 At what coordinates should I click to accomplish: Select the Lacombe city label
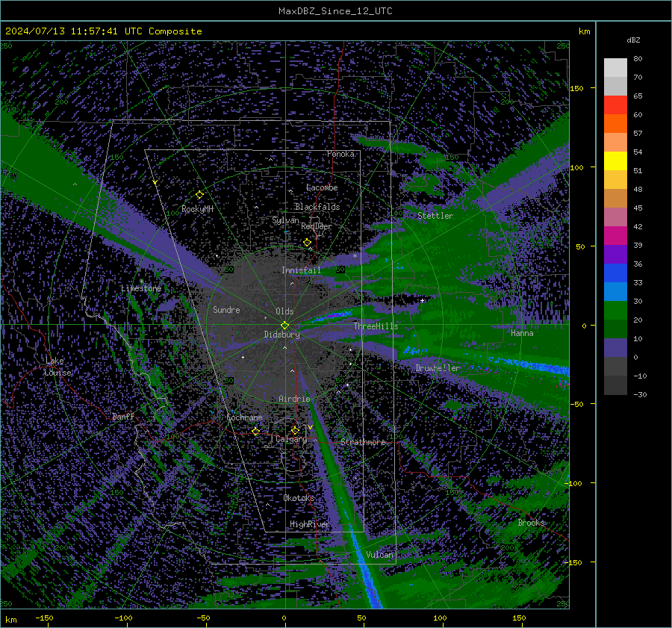(x=322, y=187)
